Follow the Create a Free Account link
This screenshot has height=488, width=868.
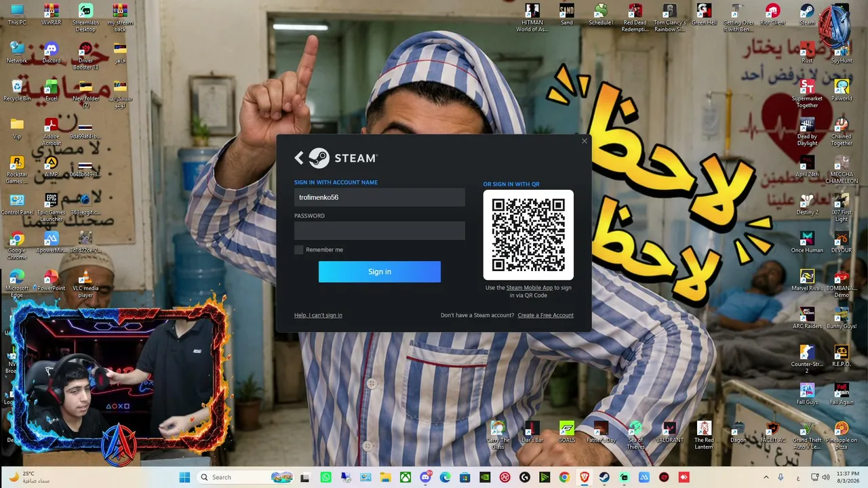545,315
